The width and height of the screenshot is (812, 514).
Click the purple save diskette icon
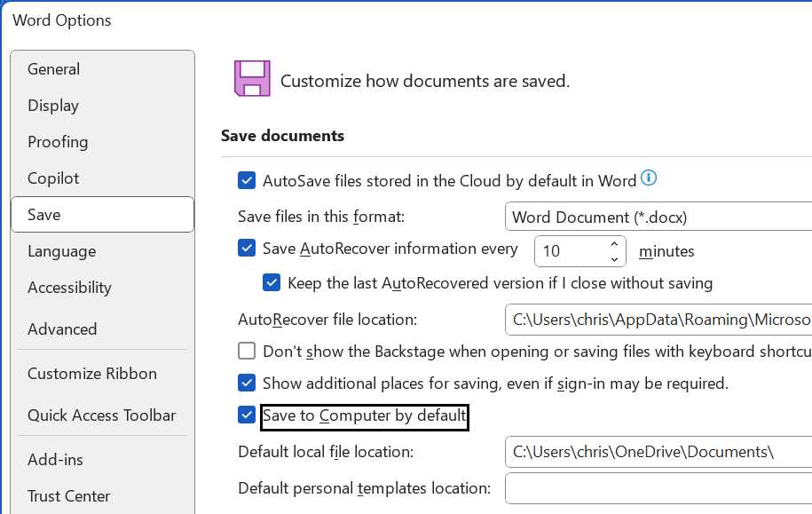click(250, 78)
